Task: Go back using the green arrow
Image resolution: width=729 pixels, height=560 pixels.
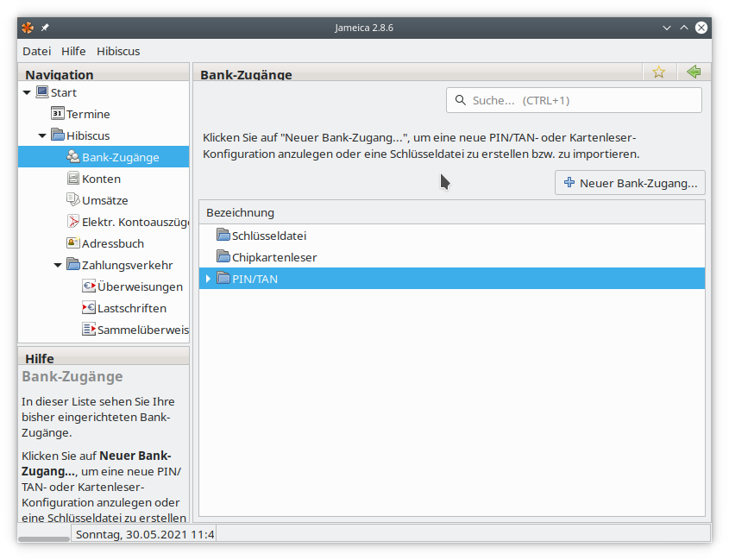Action: pos(694,72)
